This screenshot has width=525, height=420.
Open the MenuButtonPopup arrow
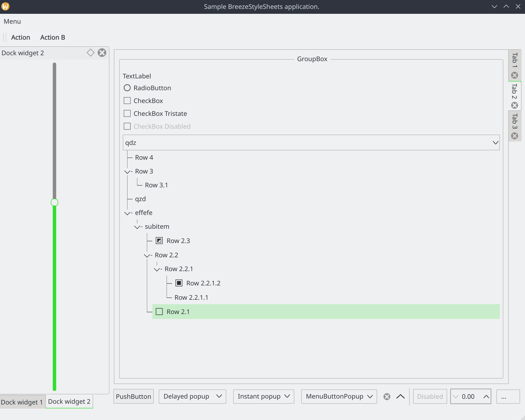tap(370, 397)
